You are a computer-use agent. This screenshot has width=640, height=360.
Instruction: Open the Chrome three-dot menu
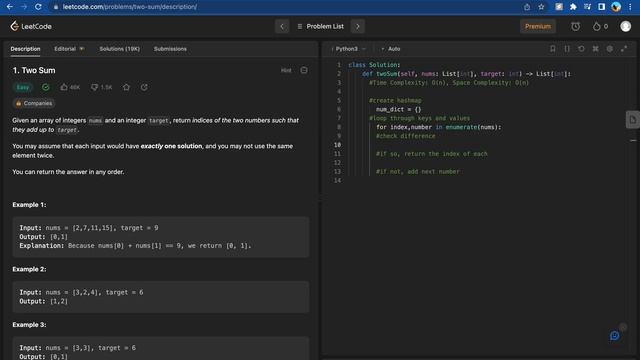tap(630, 7)
